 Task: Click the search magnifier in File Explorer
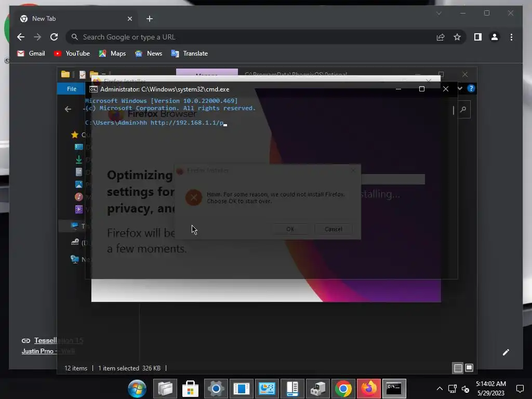point(463,109)
